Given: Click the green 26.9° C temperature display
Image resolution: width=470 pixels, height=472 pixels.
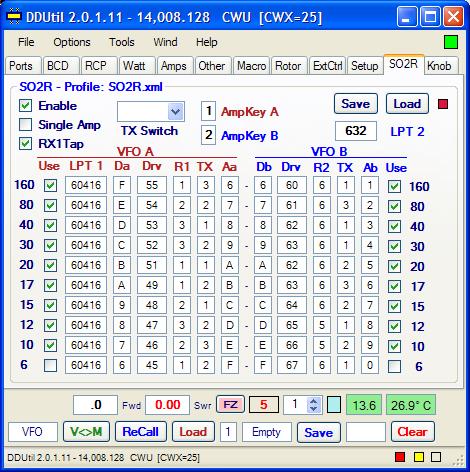Looking at the screenshot, I should tap(411, 405).
